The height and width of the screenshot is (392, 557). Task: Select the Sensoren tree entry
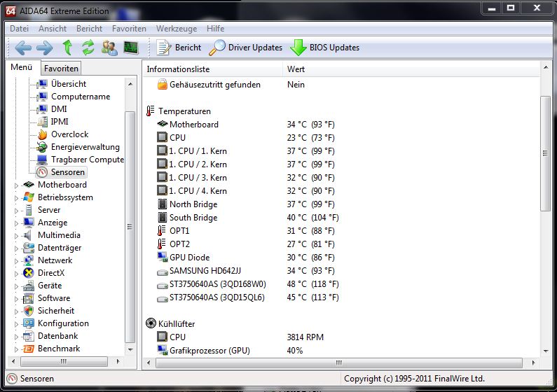point(67,172)
